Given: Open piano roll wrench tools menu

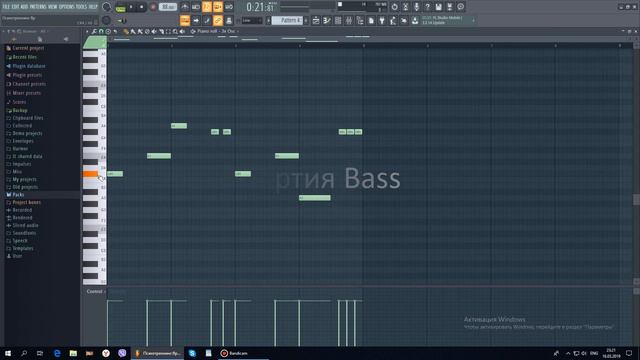Looking at the screenshot, I should [x=94, y=31].
